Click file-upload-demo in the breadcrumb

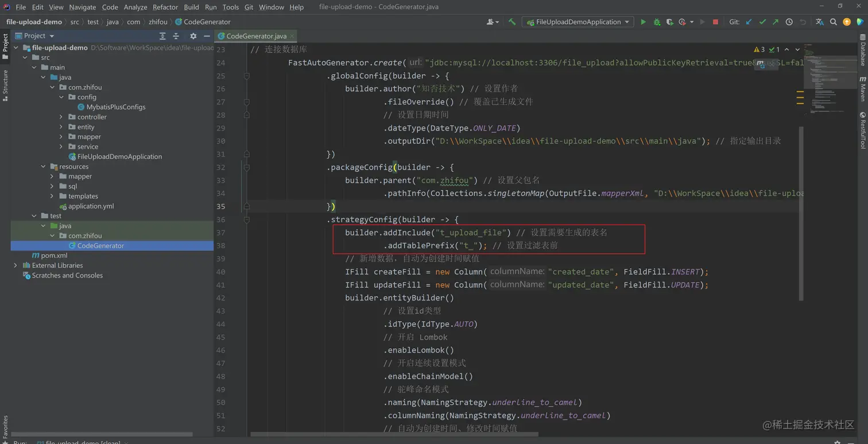[34, 22]
